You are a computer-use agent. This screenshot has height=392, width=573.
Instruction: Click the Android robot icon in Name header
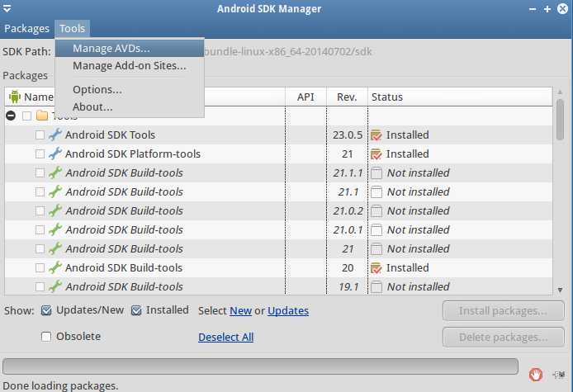coord(14,97)
